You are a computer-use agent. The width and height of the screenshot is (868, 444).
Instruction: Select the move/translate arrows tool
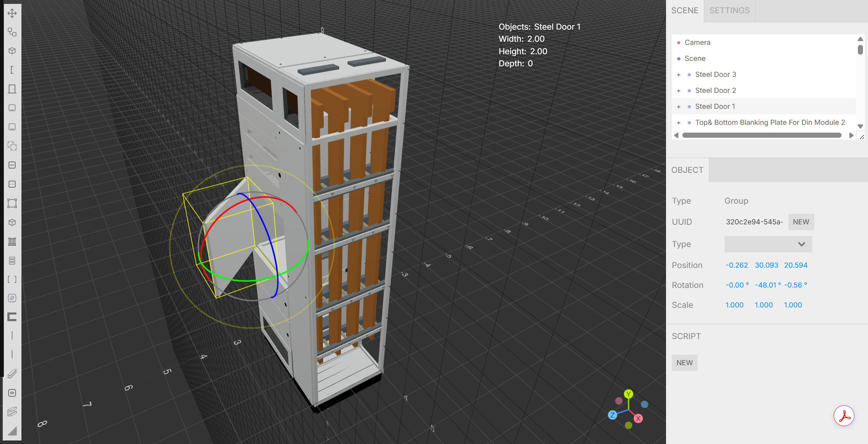coord(12,13)
